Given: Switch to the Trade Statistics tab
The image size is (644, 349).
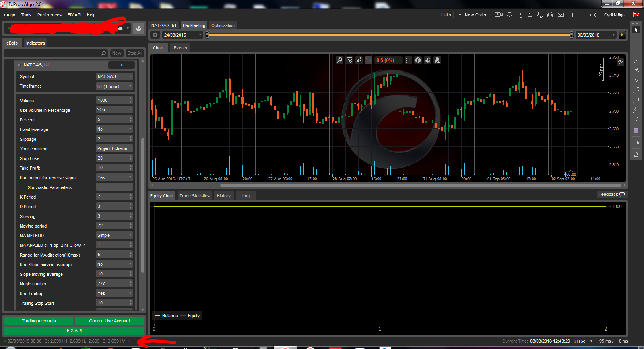Looking at the screenshot, I should (x=194, y=196).
